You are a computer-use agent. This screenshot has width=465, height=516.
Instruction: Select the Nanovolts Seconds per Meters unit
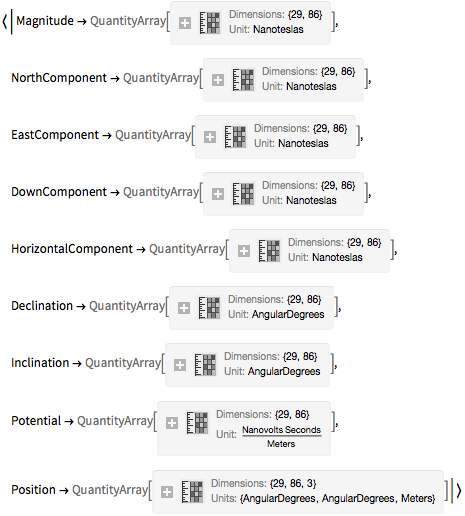281,437
